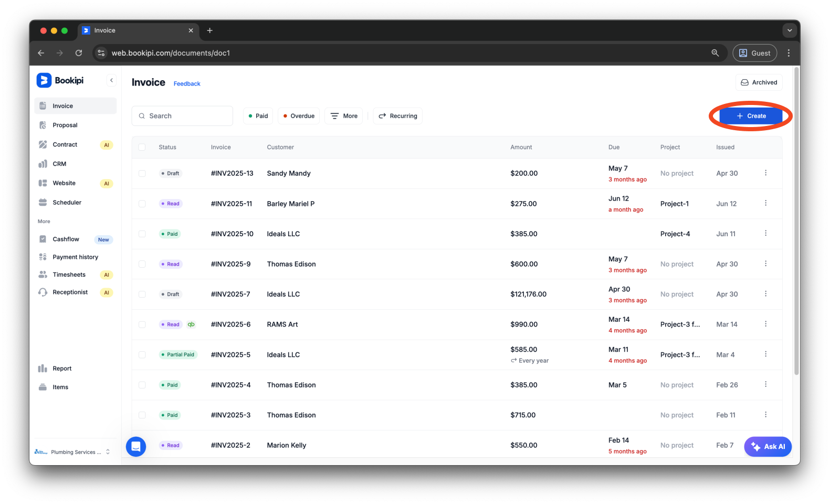Screen dimensions: 830x504
Task: Click the browser Reload icon
Action: 79,53
